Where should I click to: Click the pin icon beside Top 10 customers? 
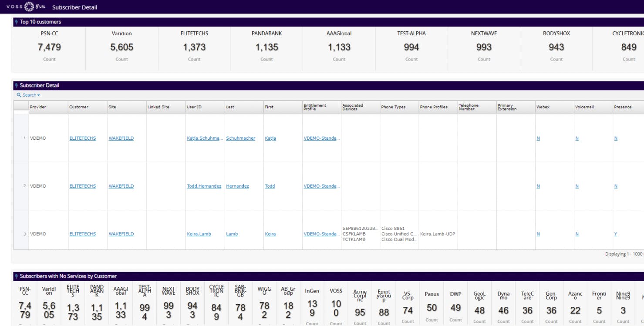pyautogui.click(x=17, y=22)
